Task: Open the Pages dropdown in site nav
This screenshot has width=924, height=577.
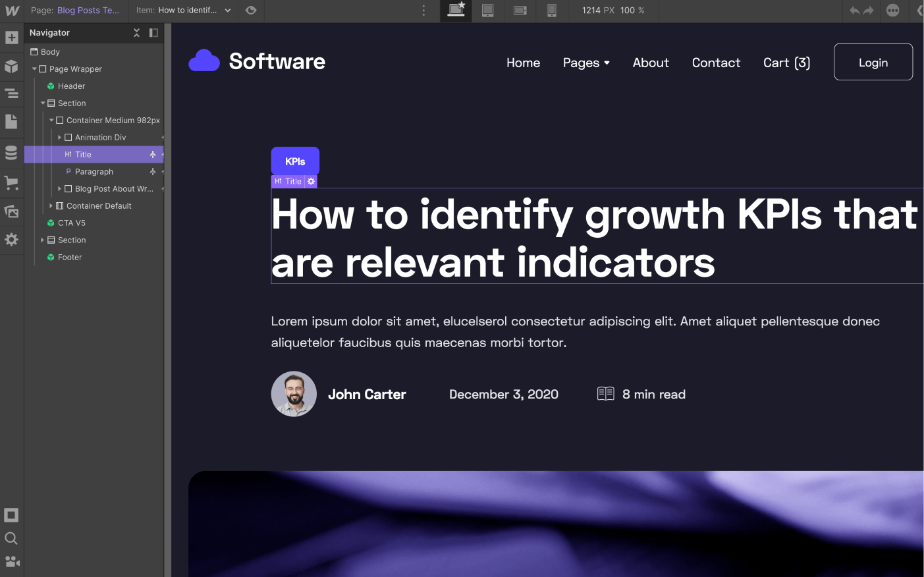Action: [x=586, y=63]
